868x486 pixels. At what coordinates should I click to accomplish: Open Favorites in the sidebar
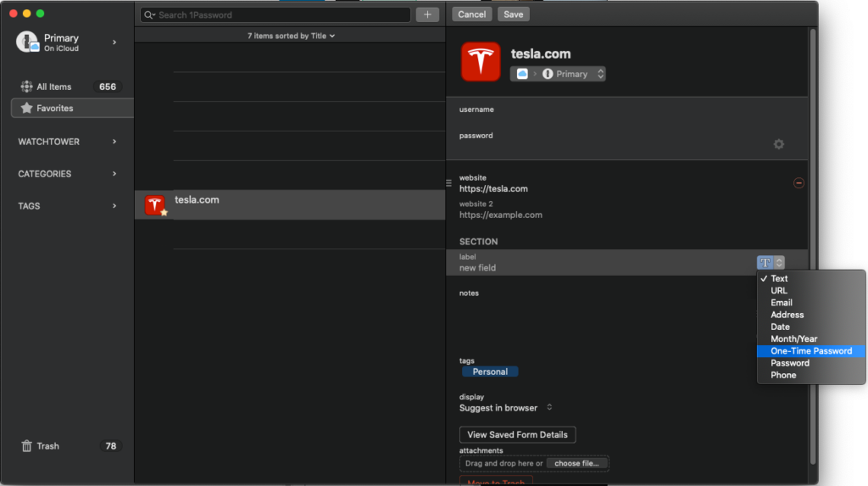pos(54,109)
